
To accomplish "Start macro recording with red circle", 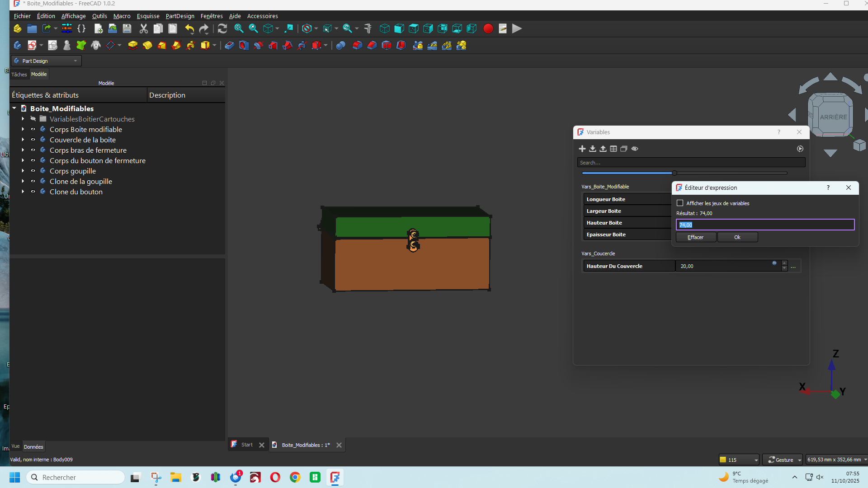I will [x=488, y=29].
